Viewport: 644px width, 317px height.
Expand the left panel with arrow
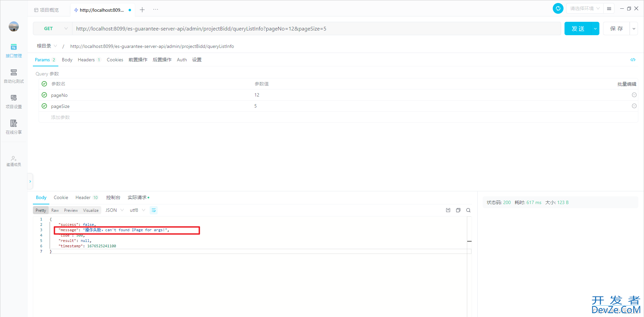tap(30, 181)
